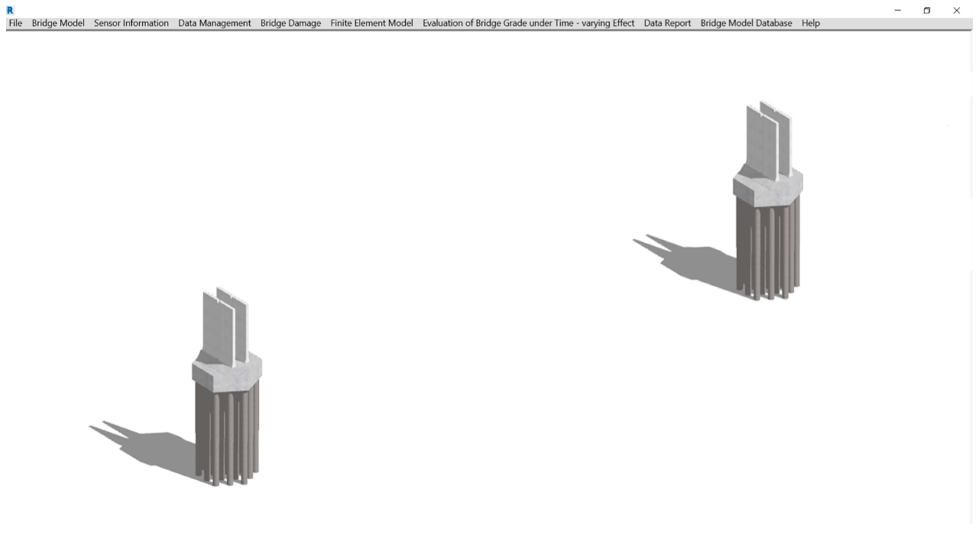Open the Help menu
980x535 pixels.
pos(811,23)
